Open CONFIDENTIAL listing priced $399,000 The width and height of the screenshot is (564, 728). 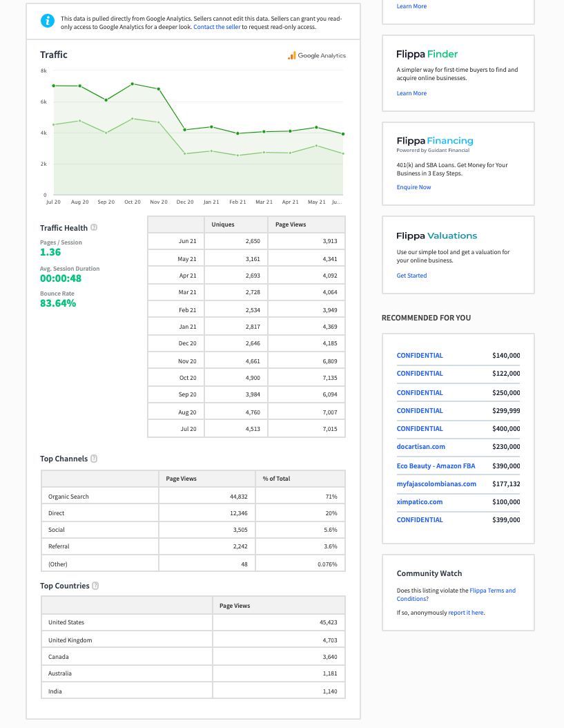click(x=420, y=520)
